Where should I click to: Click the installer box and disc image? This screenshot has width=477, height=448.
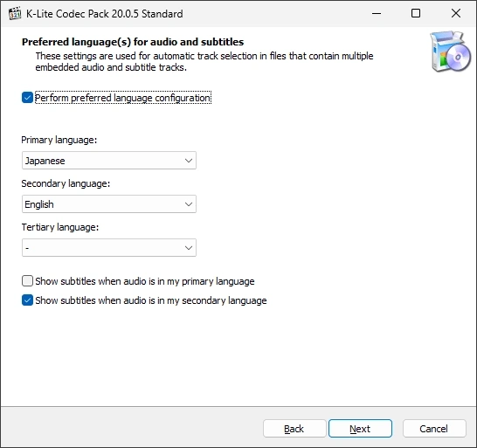pyautogui.click(x=451, y=52)
